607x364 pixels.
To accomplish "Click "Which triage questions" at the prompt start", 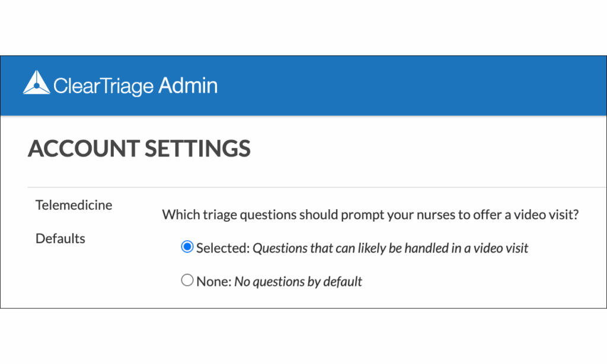I will [227, 214].
